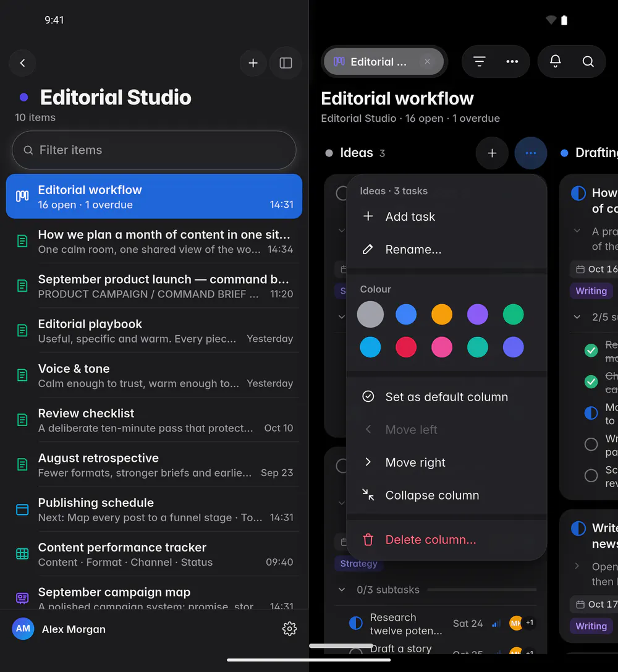Toggle Ideas column ellipsis menu button
618x672 pixels.
click(x=531, y=153)
